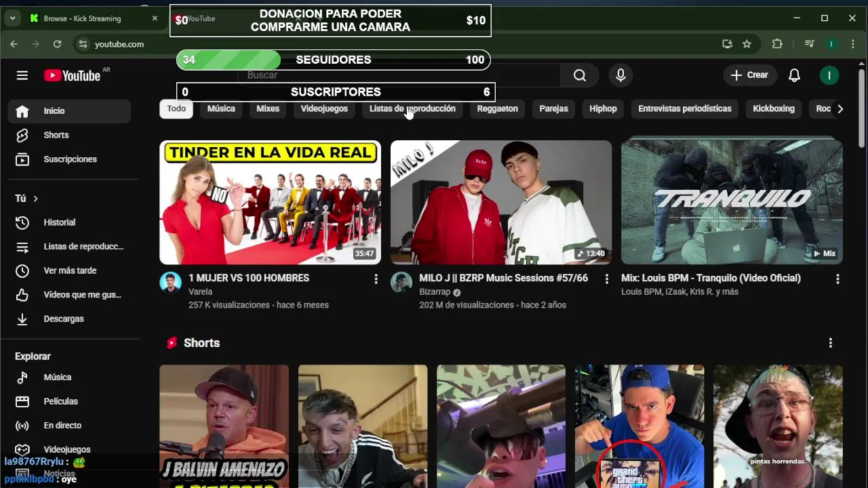Open options for MILO J BZRP video
Screen dimensions: 868x488
click(606, 279)
